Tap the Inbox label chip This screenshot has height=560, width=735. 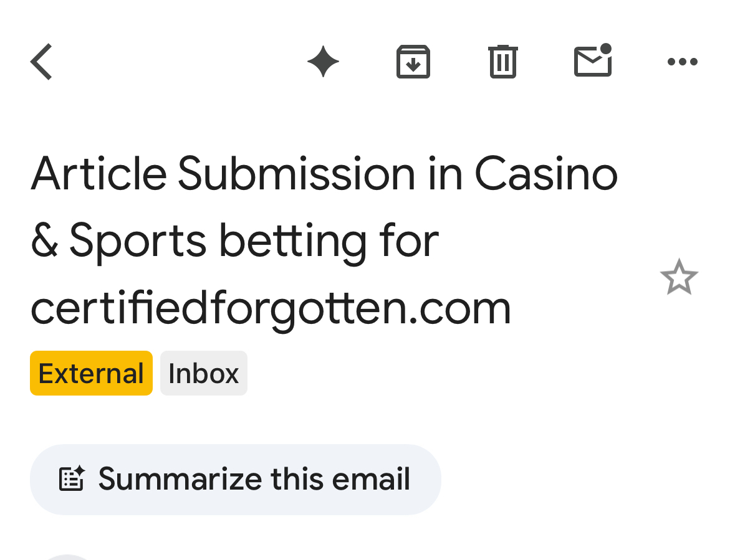point(204,373)
